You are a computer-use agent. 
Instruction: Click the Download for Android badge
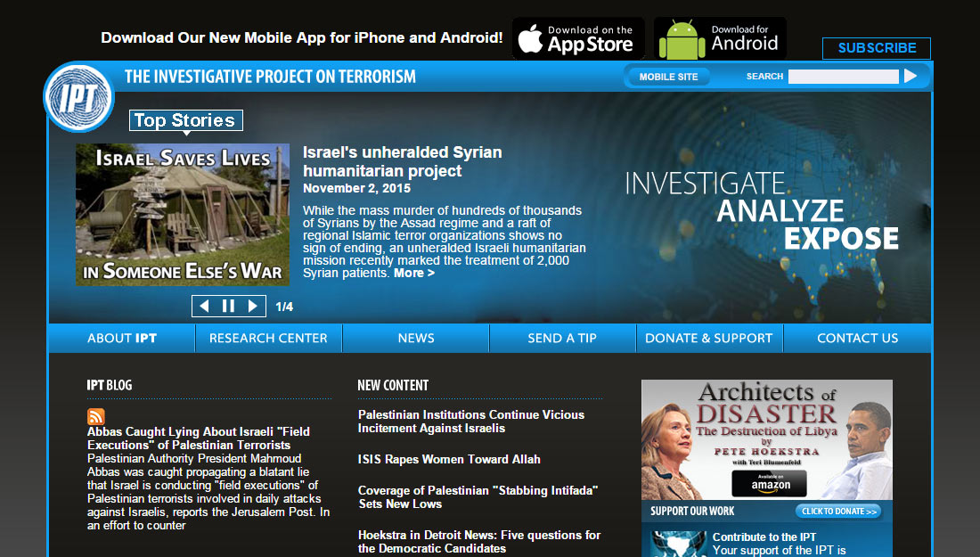click(720, 39)
